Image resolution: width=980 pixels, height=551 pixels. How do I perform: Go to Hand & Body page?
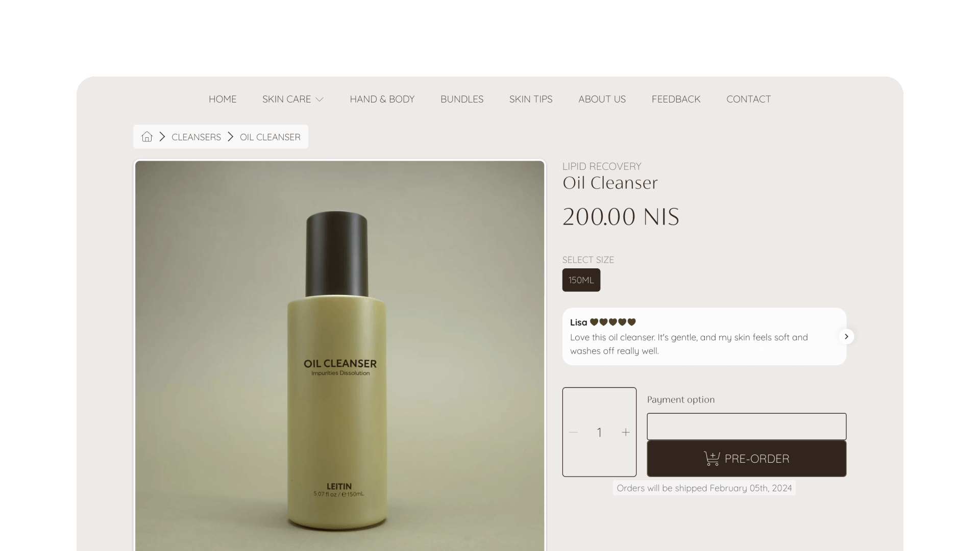click(x=382, y=99)
